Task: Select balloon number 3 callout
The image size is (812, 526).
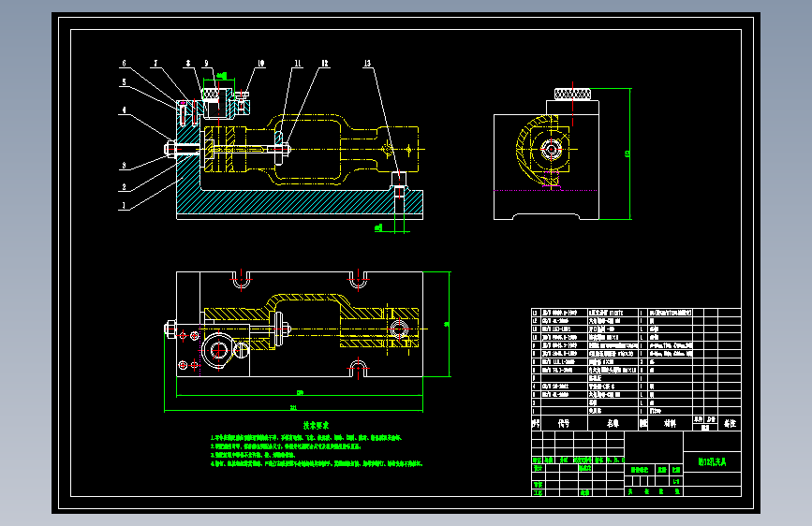Action: [x=124, y=166]
